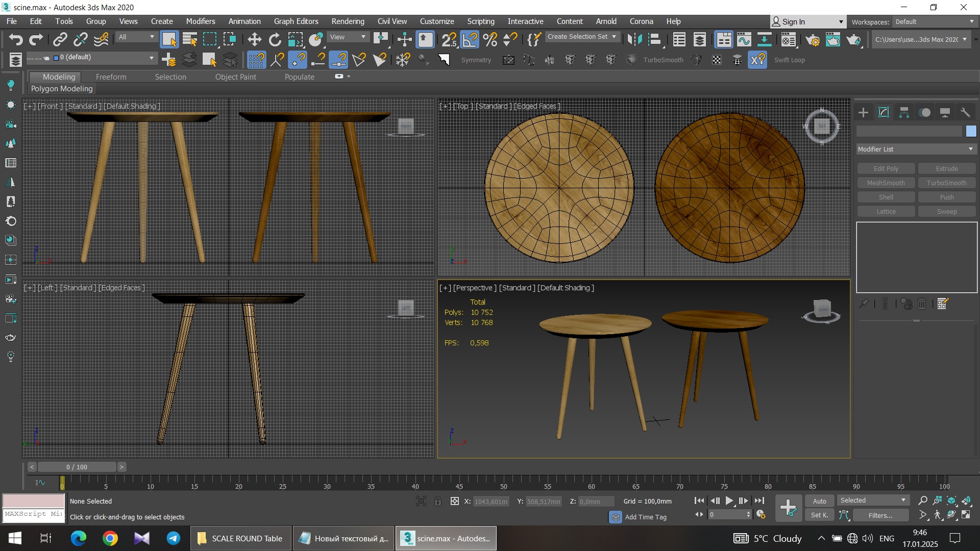Image resolution: width=980 pixels, height=551 pixels.
Task: Open Render Setup dialog
Action: pos(813,39)
